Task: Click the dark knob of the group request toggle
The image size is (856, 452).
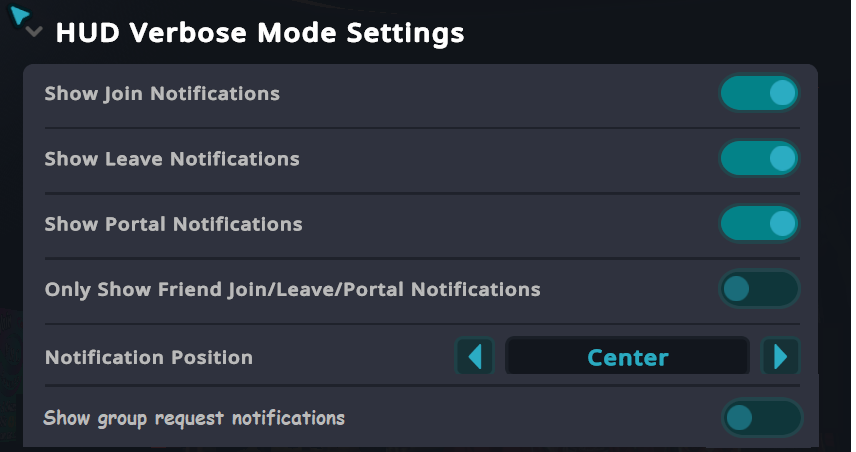Action: tap(740, 418)
